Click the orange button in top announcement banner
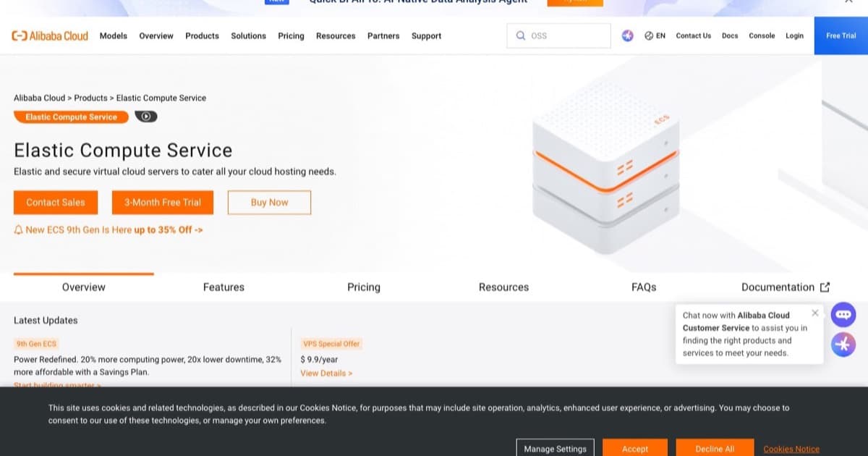Viewport: 868px width, 456px height. tap(575, 3)
